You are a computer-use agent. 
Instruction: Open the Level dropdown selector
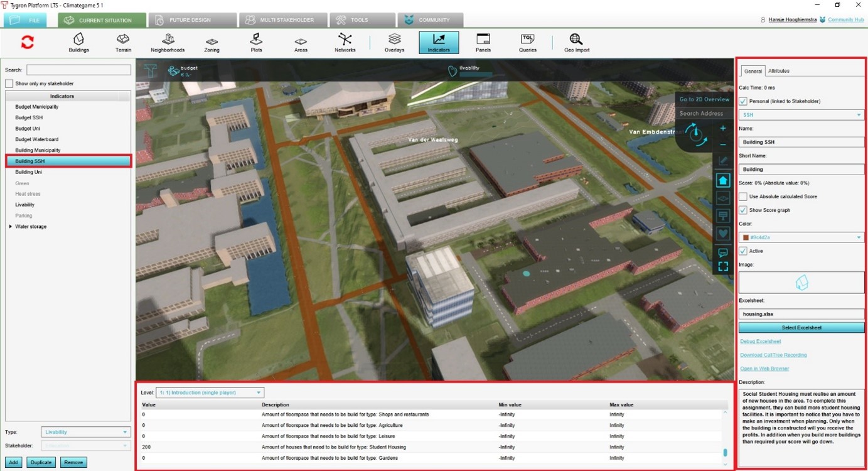click(x=210, y=392)
